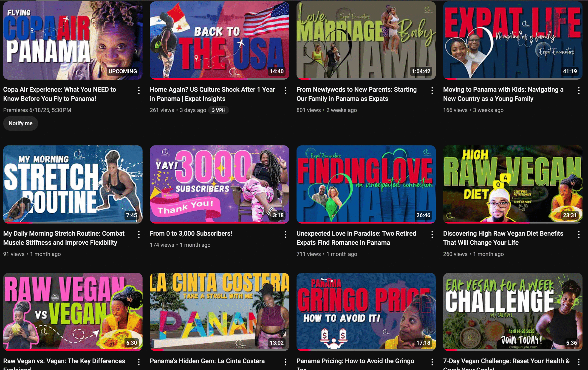The width and height of the screenshot is (588, 370).
Task: Open more options for Copa Air Experience video
Action: coord(139,91)
